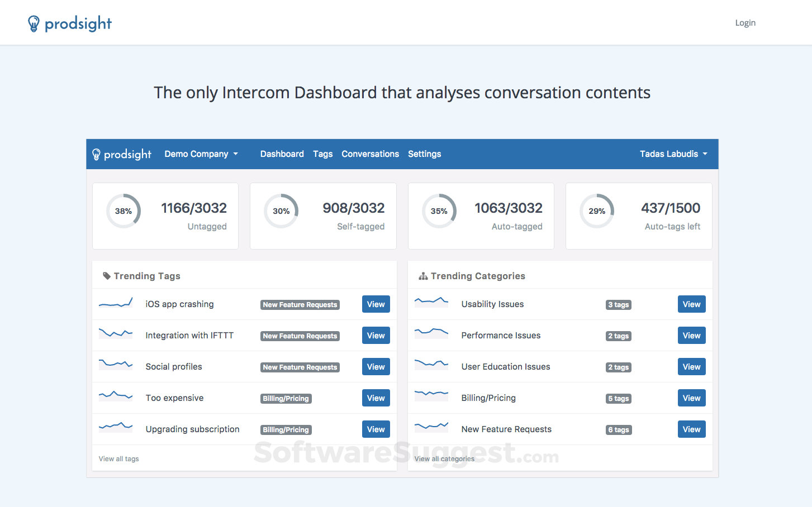Click the 29% auto-tags left progress ring

pos(597,211)
